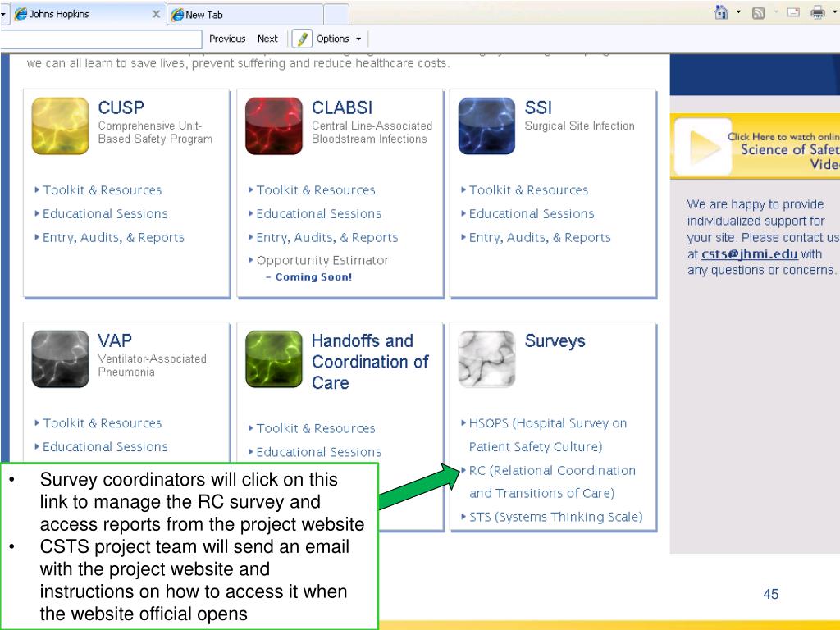
Task: Open SSI Toolkit & Resources link
Action: 528,190
